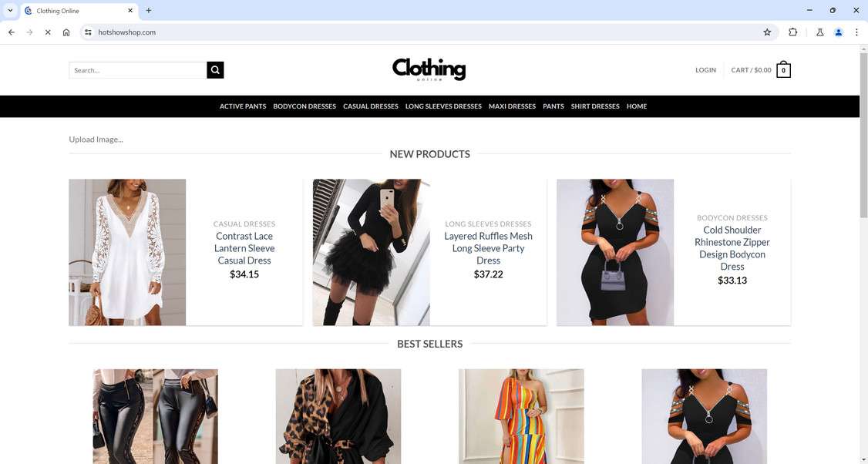Click the Chrome Labs flask icon
This screenshot has height=464, width=868.
tap(820, 32)
